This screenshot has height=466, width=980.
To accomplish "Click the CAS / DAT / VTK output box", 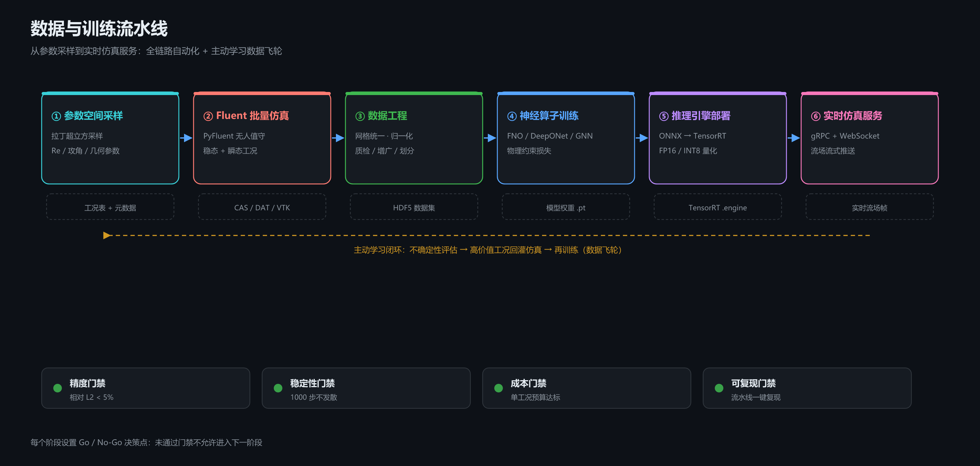I will click(262, 207).
